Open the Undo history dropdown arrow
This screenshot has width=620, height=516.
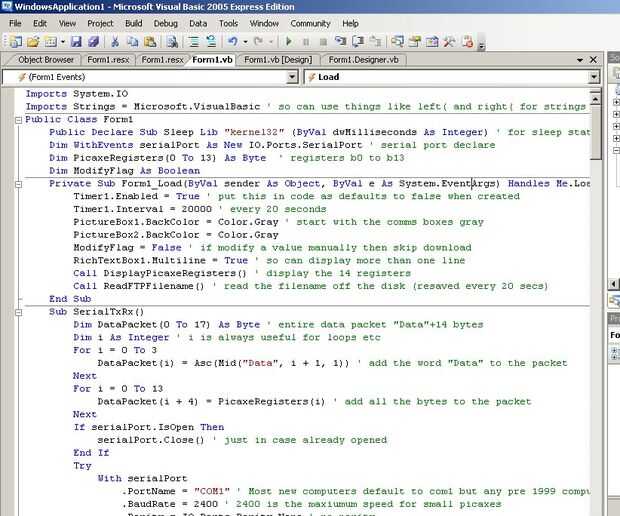click(245, 42)
